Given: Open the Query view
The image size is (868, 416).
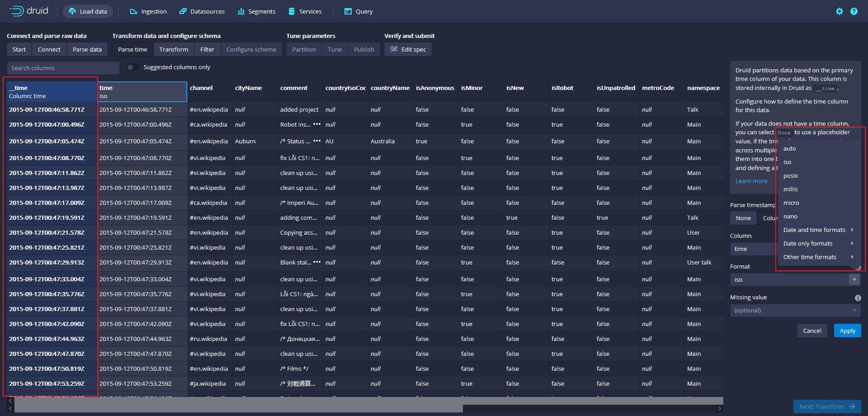Looking at the screenshot, I should tap(359, 11).
